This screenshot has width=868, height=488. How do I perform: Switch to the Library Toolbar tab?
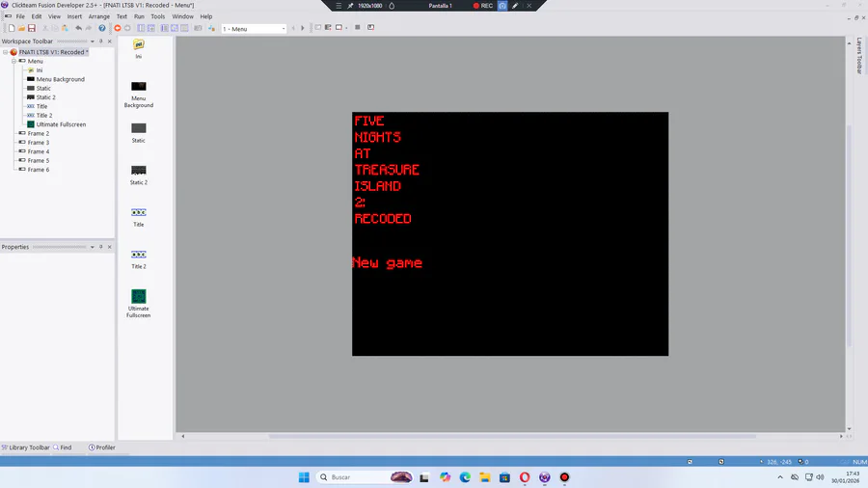[x=25, y=447]
